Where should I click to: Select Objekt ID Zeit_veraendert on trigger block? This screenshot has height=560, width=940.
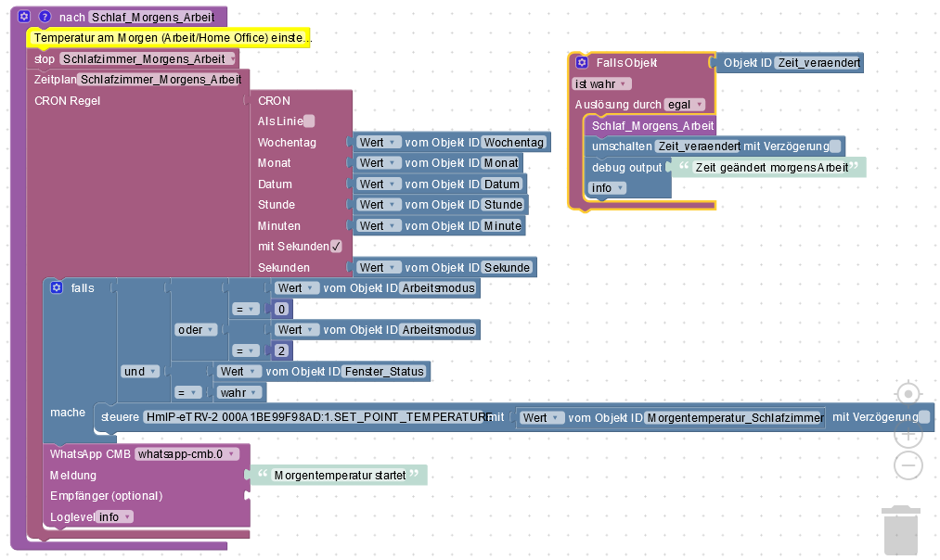click(818, 62)
